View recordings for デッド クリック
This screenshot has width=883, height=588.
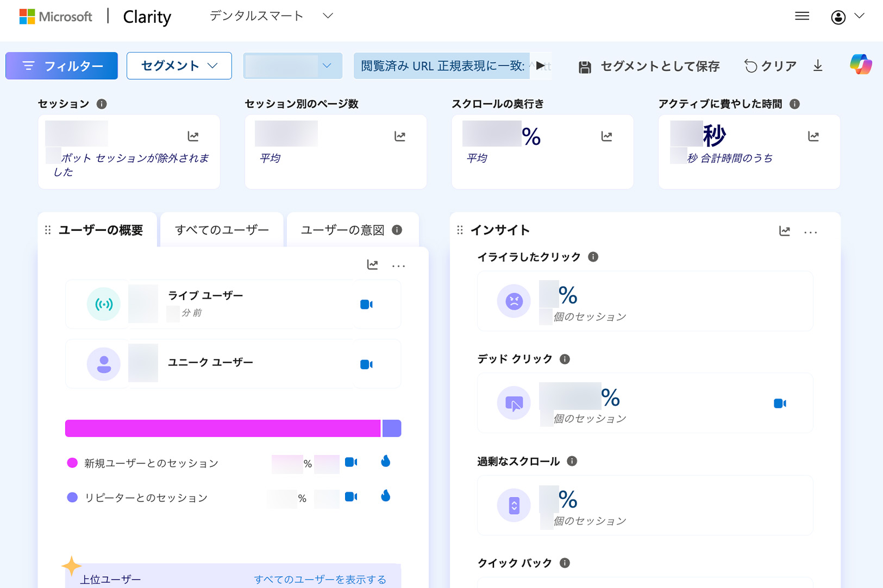(x=780, y=403)
